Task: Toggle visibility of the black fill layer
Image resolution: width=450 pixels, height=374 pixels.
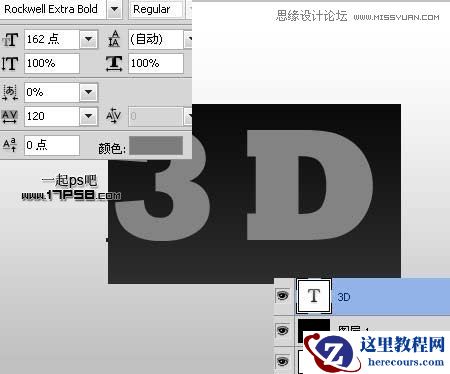Action: [x=283, y=330]
